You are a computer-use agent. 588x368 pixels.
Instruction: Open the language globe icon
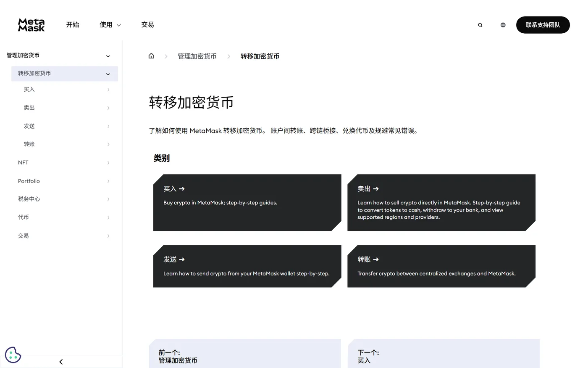click(x=503, y=25)
